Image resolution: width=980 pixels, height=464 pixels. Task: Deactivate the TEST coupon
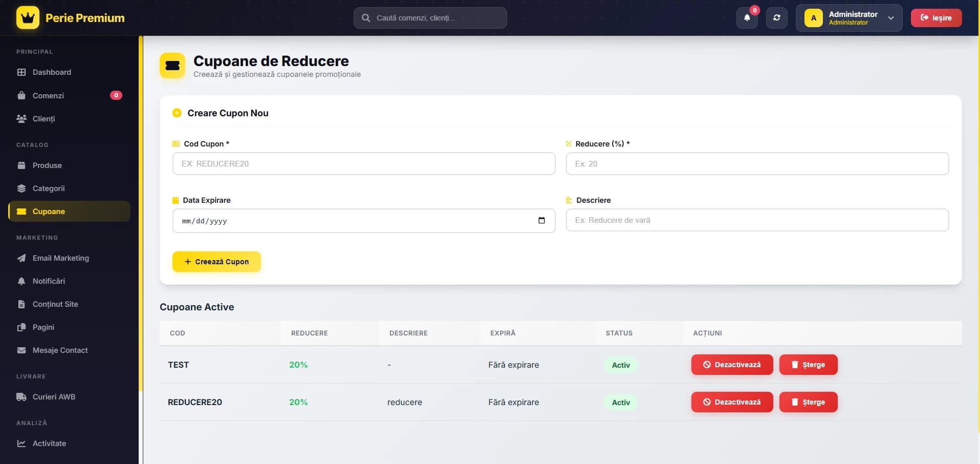point(731,365)
